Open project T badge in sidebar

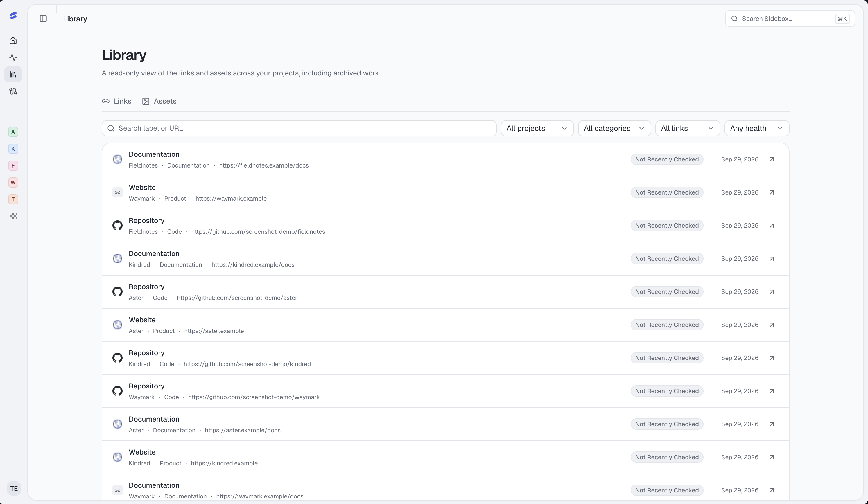tap(13, 199)
